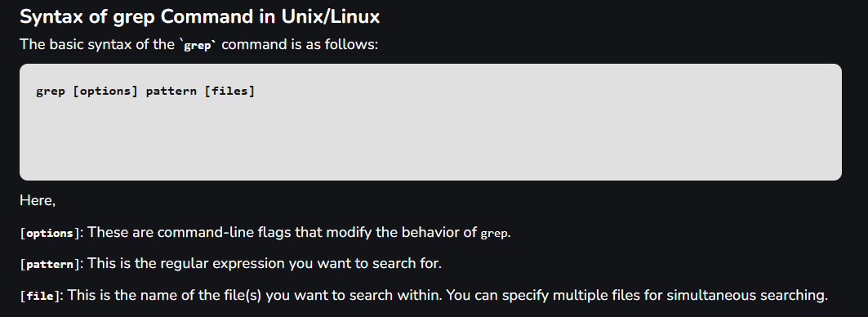Click [files] inside the gray code block
Viewport: 868px width, 317px height.
(229, 92)
